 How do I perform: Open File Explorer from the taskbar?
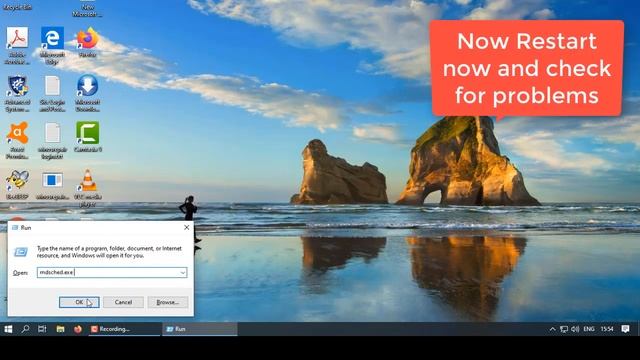[60, 329]
